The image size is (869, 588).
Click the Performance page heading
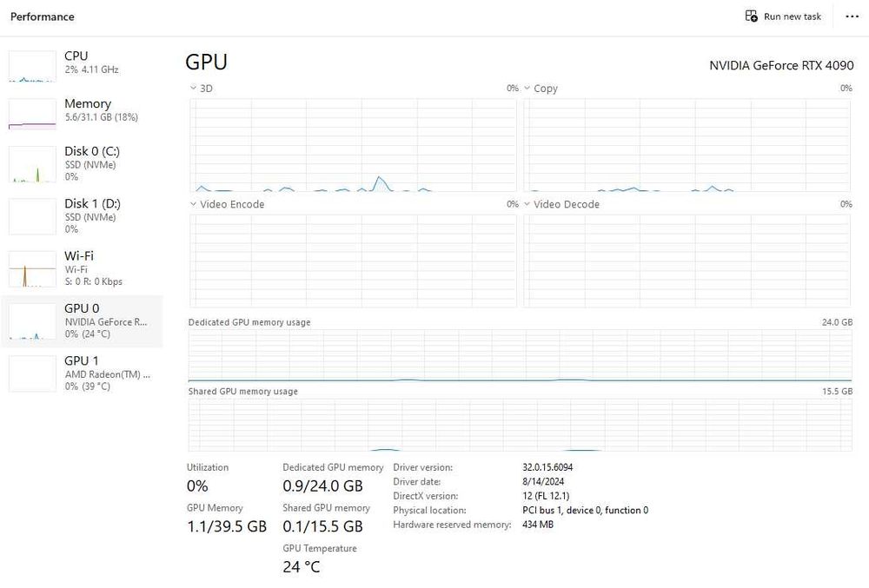tap(43, 17)
